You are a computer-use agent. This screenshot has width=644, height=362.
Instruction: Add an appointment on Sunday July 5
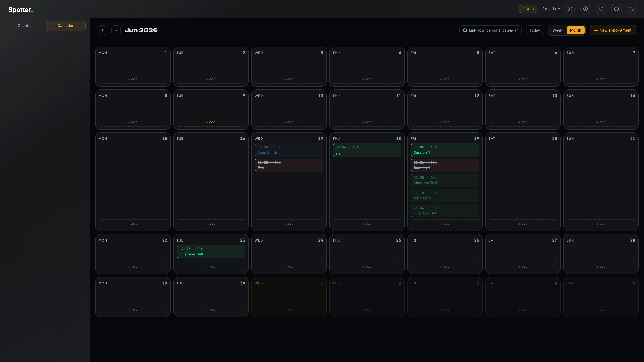pos(601,310)
